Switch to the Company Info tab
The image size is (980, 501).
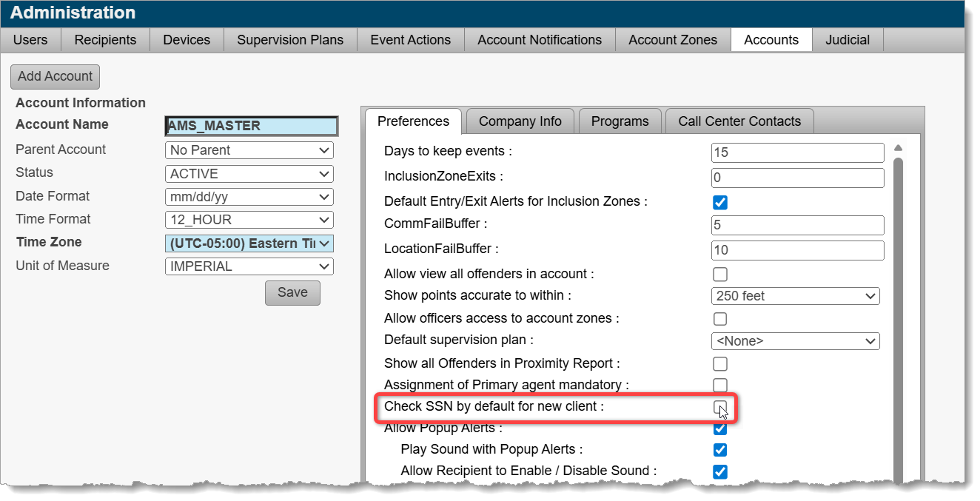point(520,121)
